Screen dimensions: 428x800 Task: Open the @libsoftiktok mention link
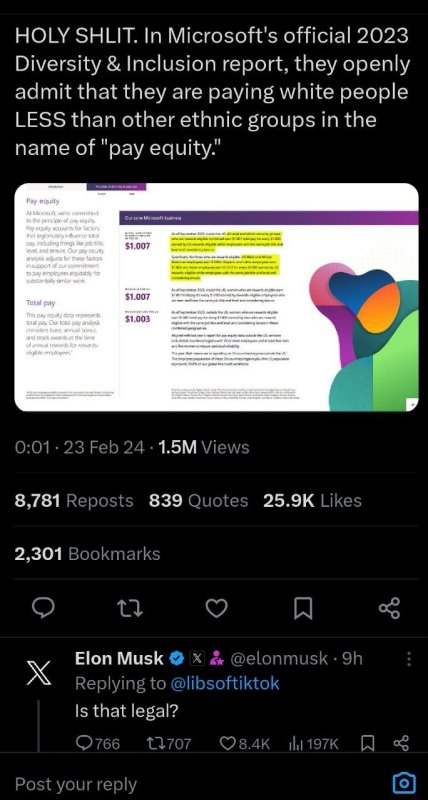point(224,683)
